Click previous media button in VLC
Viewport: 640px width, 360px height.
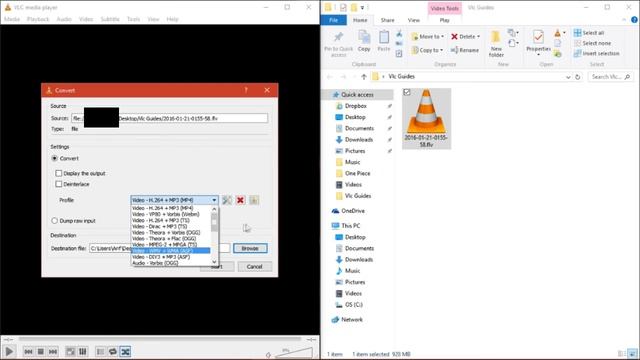point(28,351)
